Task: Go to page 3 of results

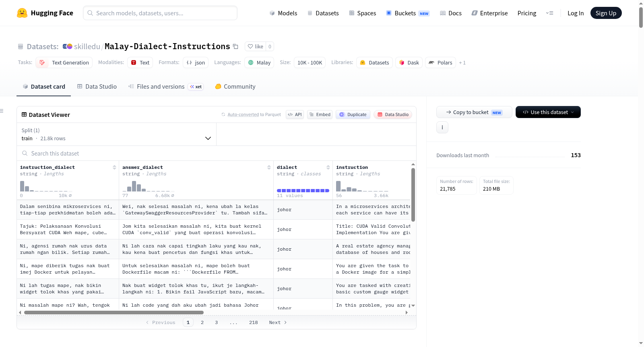Action: 217,322
